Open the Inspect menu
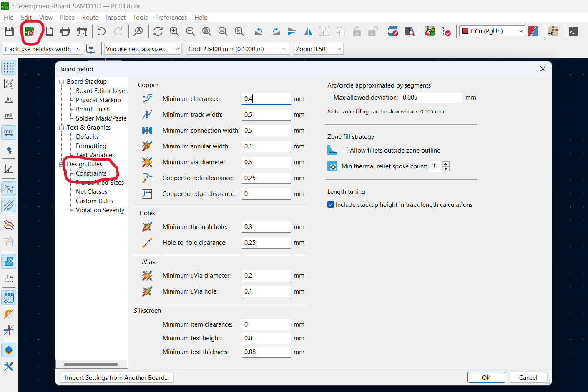 (x=116, y=18)
